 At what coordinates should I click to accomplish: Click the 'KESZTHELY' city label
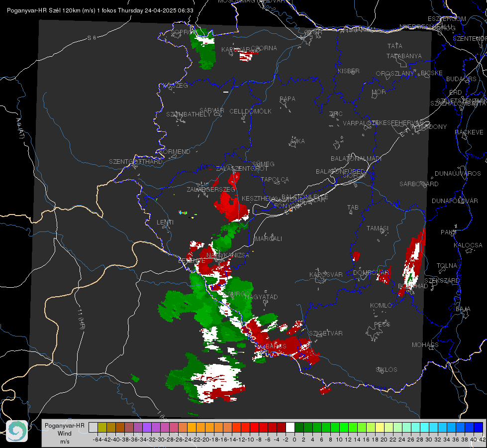click(259, 198)
